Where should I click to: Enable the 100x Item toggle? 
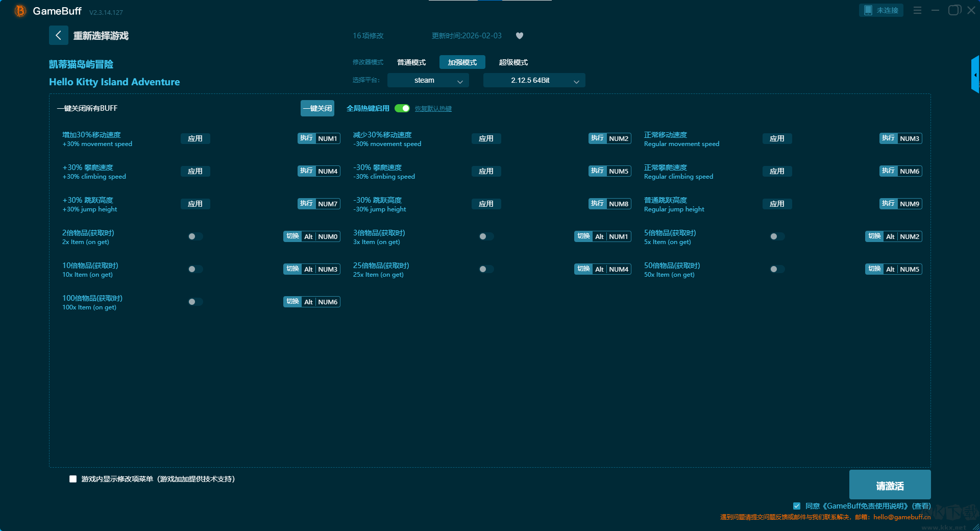tap(195, 302)
